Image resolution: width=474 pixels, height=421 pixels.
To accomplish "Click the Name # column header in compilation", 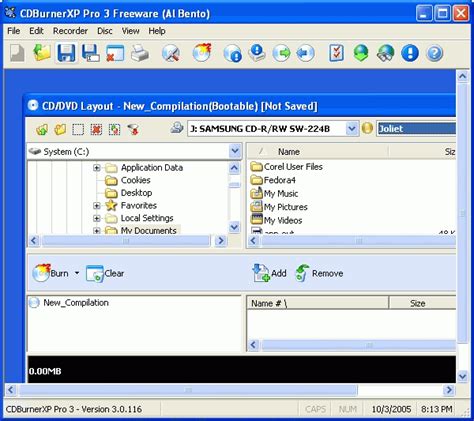I will [x=318, y=303].
